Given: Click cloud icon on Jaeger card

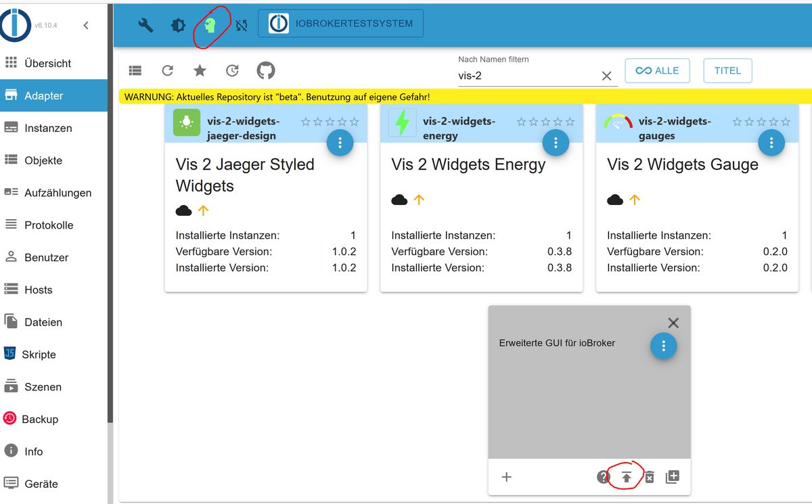Looking at the screenshot, I should click(184, 210).
